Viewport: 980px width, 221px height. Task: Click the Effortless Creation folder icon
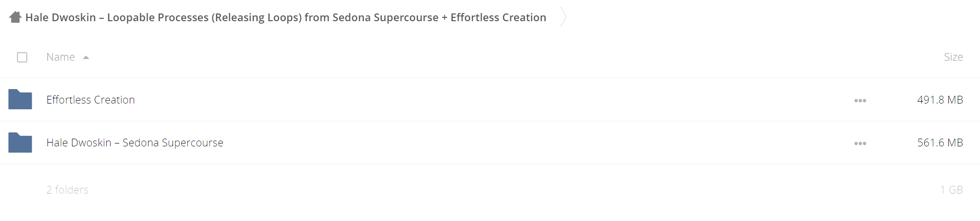tap(20, 99)
